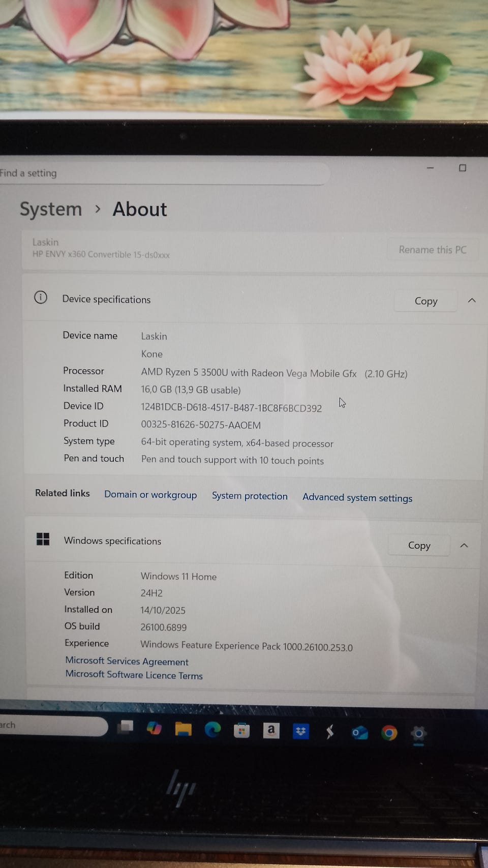The image size is (488, 868).
Task: Click the Settings gear taskbar icon
Action: click(418, 734)
